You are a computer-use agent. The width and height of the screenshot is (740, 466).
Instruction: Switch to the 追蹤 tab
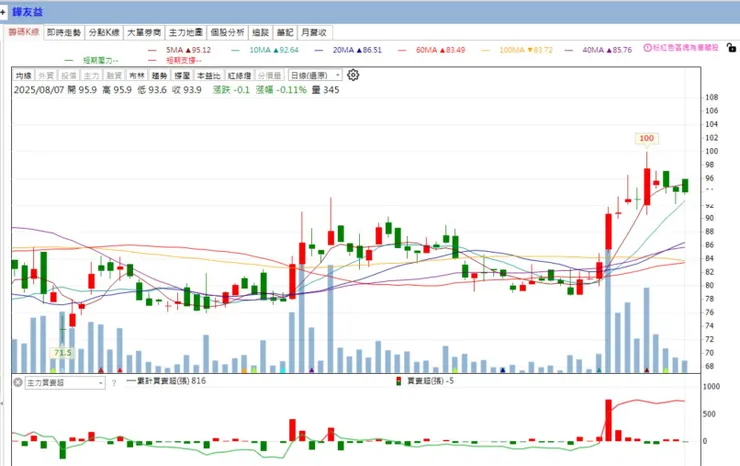[x=261, y=33]
